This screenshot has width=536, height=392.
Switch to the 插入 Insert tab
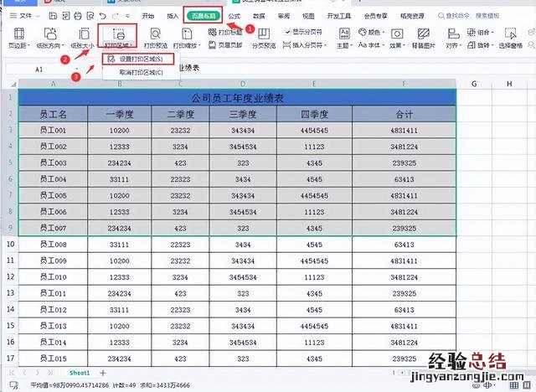tap(173, 16)
